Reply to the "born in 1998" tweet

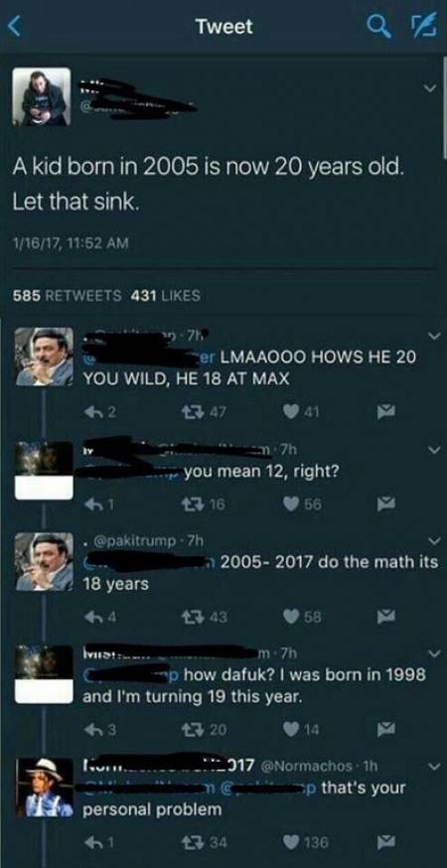[x=98, y=730]
